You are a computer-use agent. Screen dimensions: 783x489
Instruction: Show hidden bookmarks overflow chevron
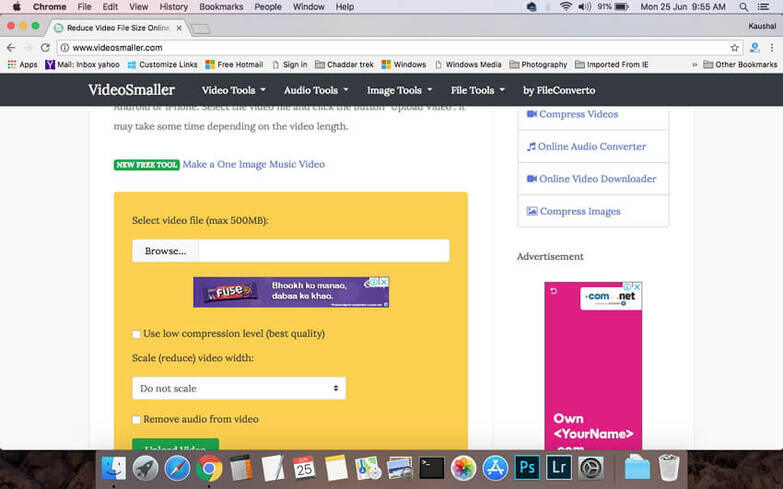[x=694, y=64]
